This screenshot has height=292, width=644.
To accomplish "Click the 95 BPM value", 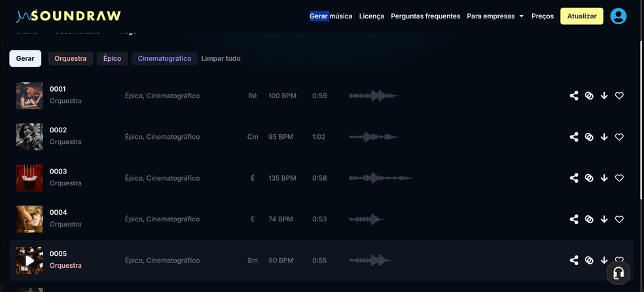I will [281, 137].
